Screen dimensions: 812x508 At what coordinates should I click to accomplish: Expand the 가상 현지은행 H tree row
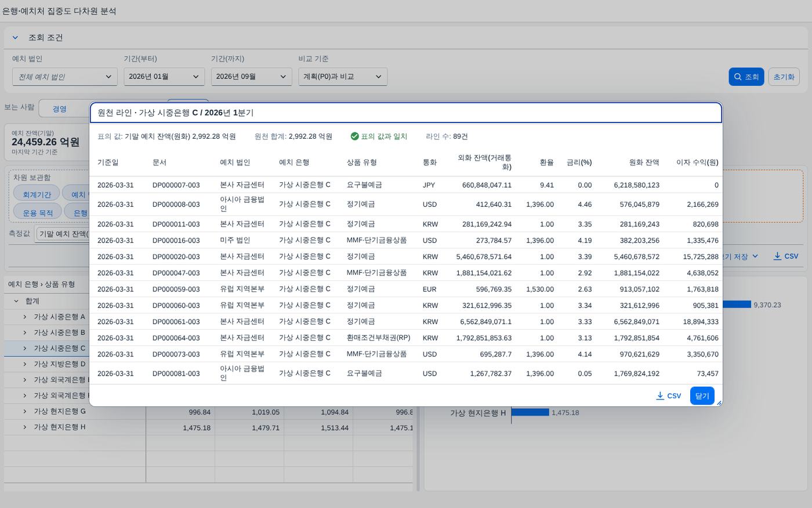(25, 427)
